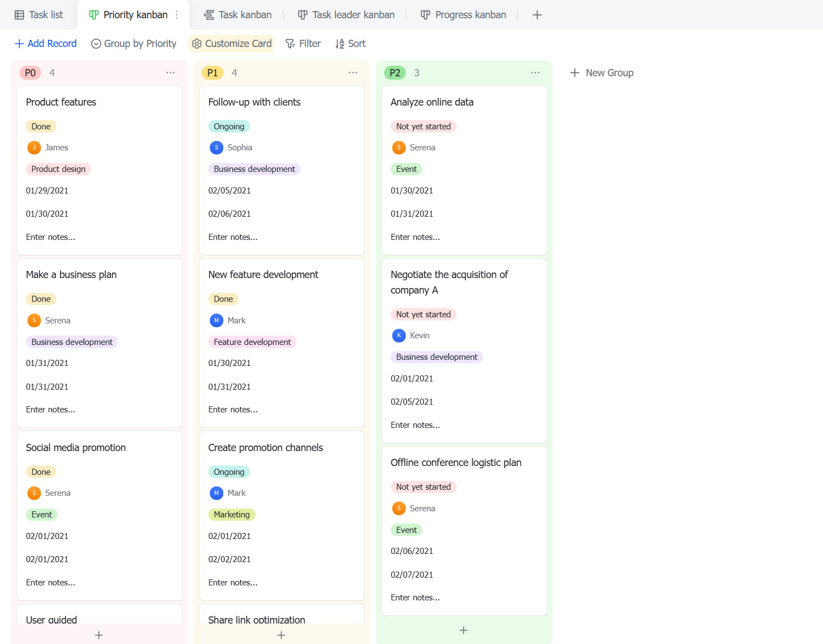Click the Marketing tag
The height and width of the screenshot is (644, 823).
pos(232,515)
